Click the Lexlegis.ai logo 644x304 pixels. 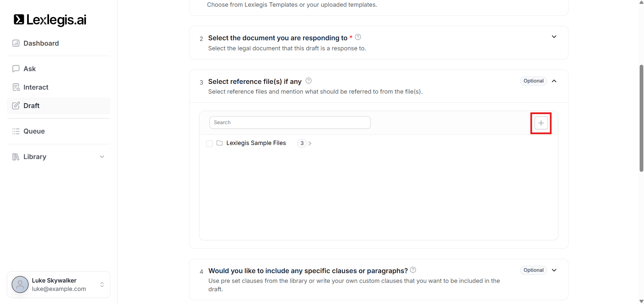tap(50, 20)
